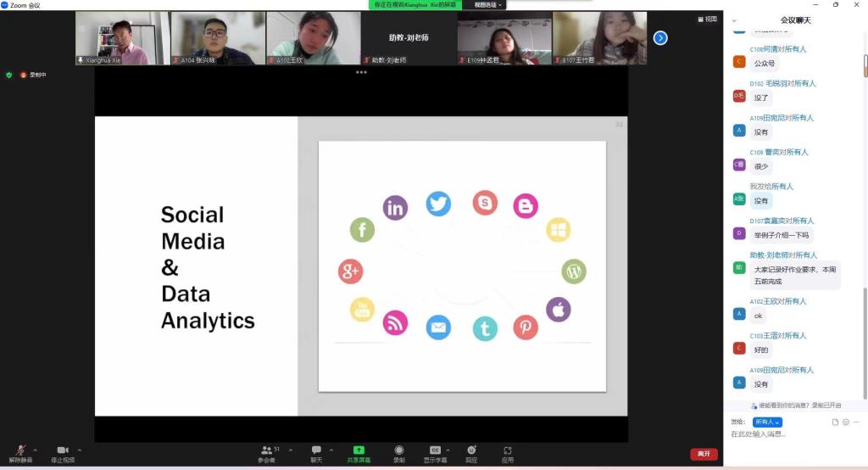
Task: Open the 视图选项 dropdown at top
Action: (488, 5)
